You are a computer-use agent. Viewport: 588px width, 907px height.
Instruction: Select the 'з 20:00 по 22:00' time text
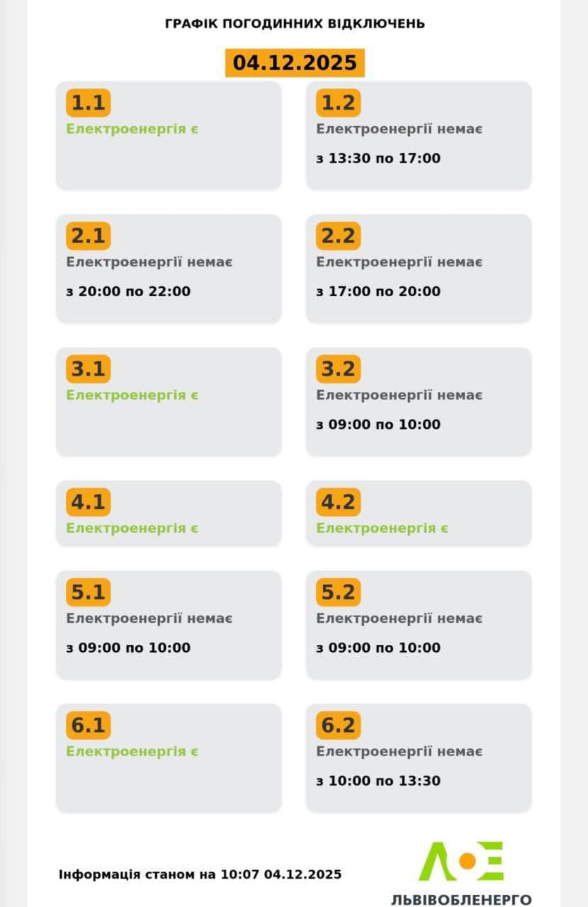(128, 292)
